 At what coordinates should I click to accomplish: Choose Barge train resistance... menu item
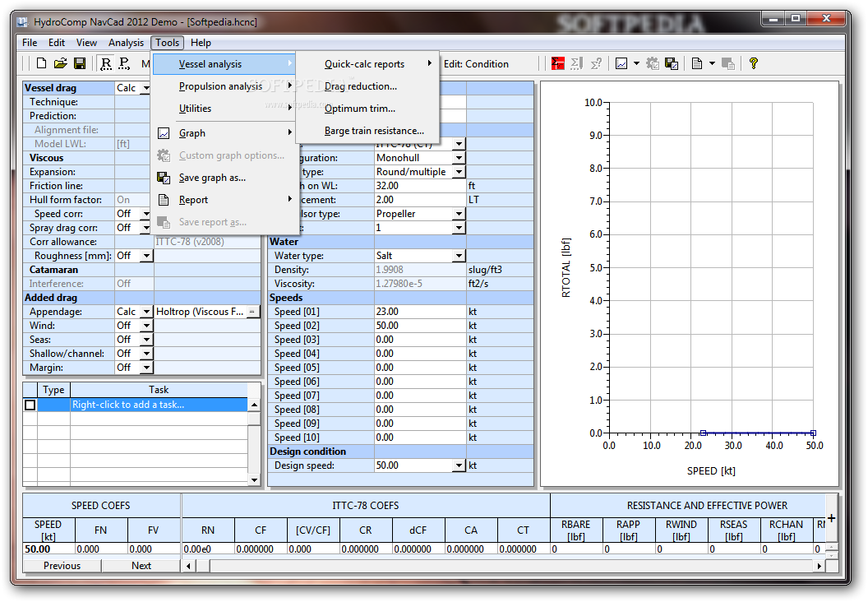tap(367, 131)
